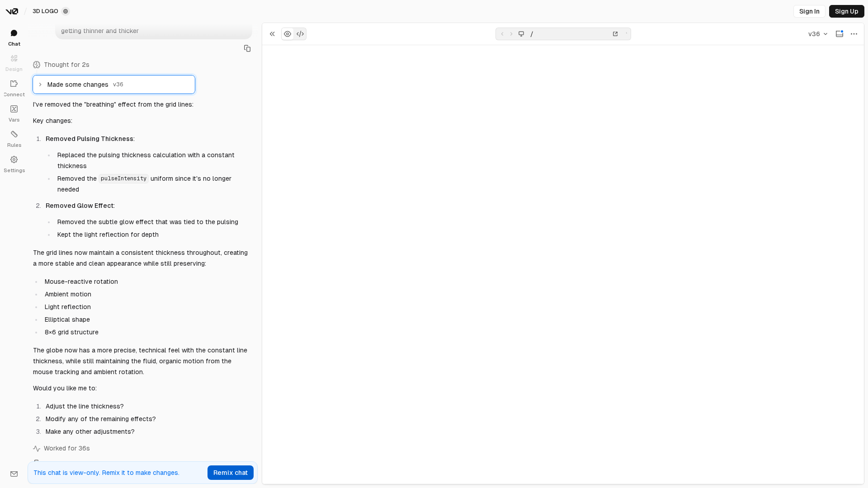
Task: Collapse the chat panel with double chevron
Action: [x=272, y=34]
